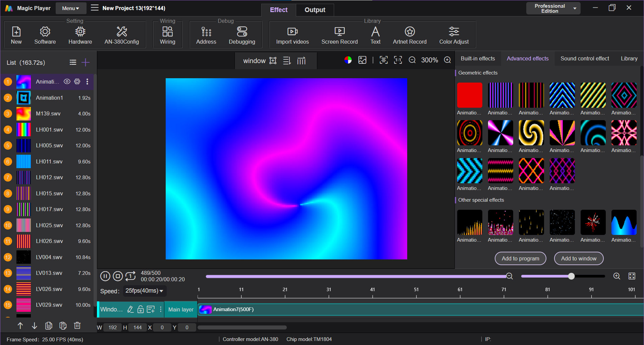Click the Add to window button
The width and height of the screenshot is (644, 345).
coord(579,258)
